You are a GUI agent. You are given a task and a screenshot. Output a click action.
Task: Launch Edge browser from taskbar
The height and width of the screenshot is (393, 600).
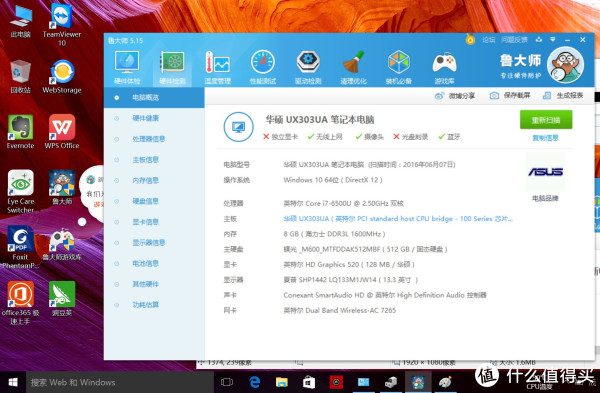pyautogui.click(x=254, y=382)
